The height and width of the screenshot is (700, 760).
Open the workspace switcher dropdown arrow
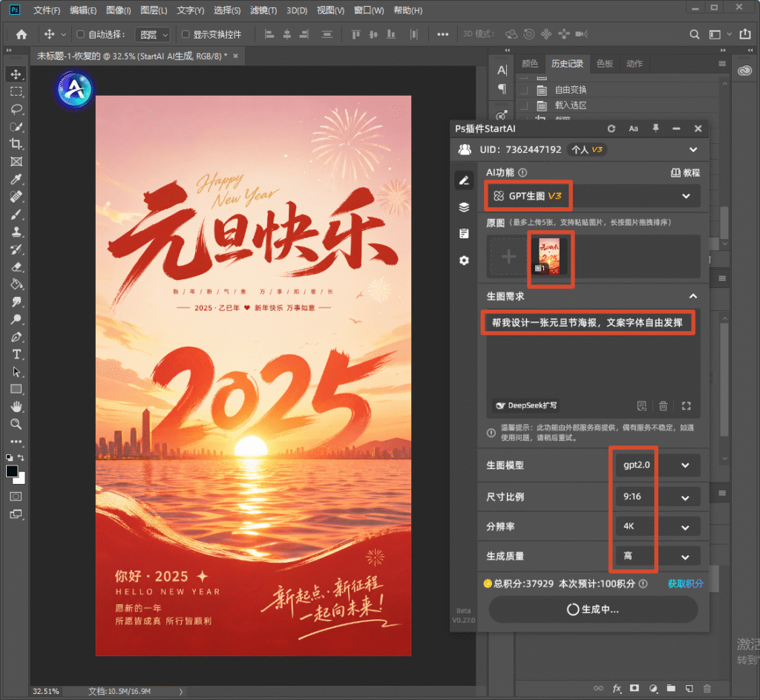(729, 34)
